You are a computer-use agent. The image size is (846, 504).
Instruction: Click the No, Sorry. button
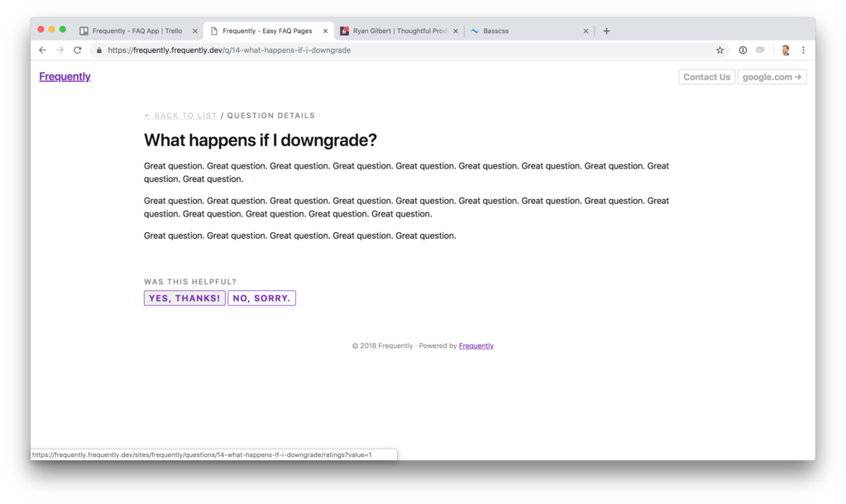pyautogui.click(x=261, y=298)
